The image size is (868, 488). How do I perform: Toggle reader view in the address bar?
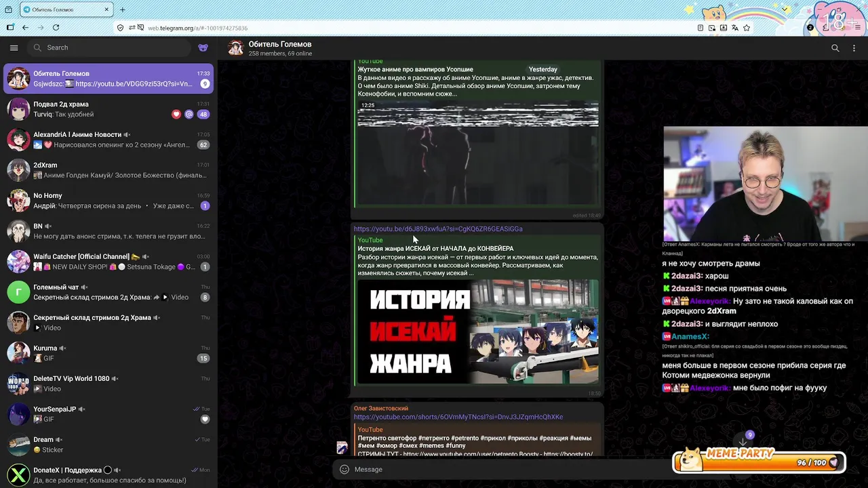(x=701, y=28)
